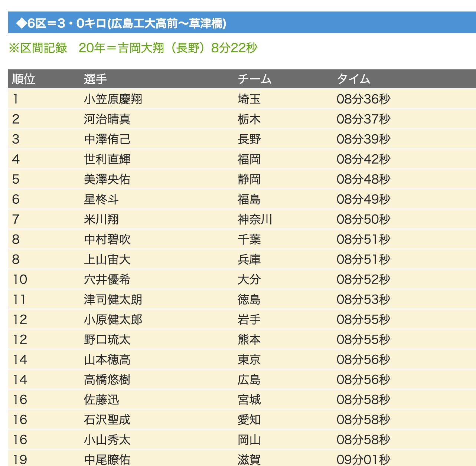Click team cell 千葉
The height and width of the screenshot is (466, 476).
click(249, 239)
